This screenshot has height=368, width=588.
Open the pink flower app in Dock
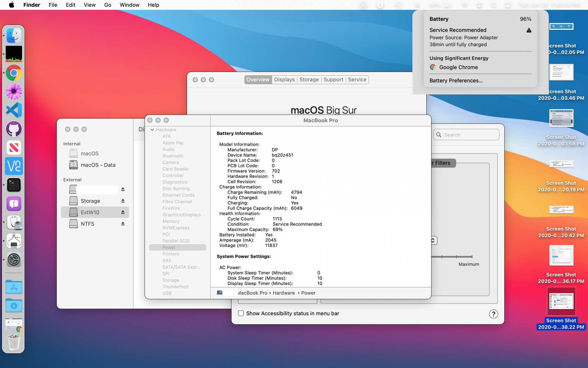(x=14, y=92)
